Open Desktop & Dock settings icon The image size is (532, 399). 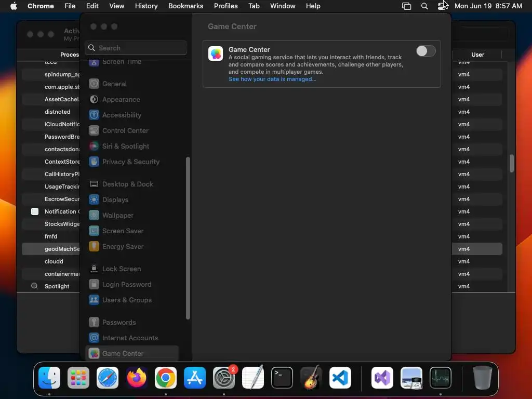click(94, 184)
